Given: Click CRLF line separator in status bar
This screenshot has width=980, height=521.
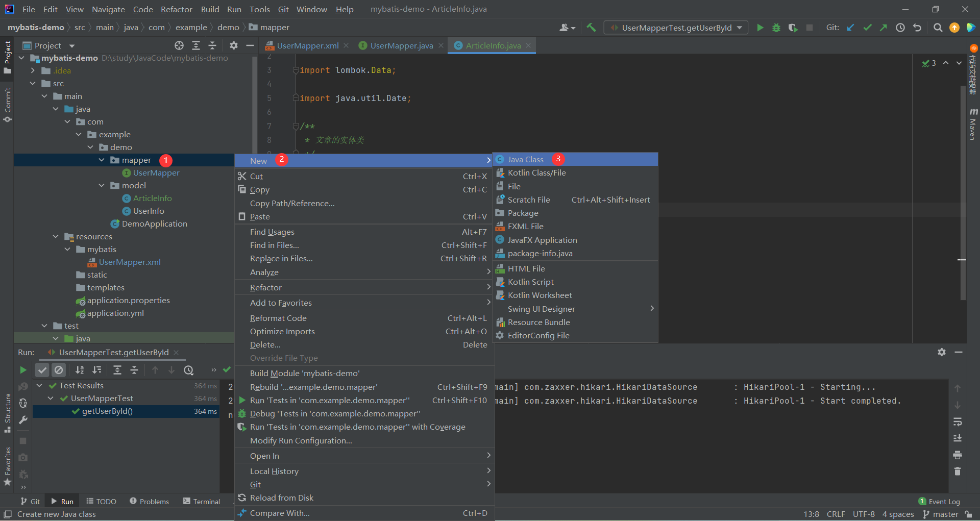Looking at the screenshot, I should pos(836,514).
